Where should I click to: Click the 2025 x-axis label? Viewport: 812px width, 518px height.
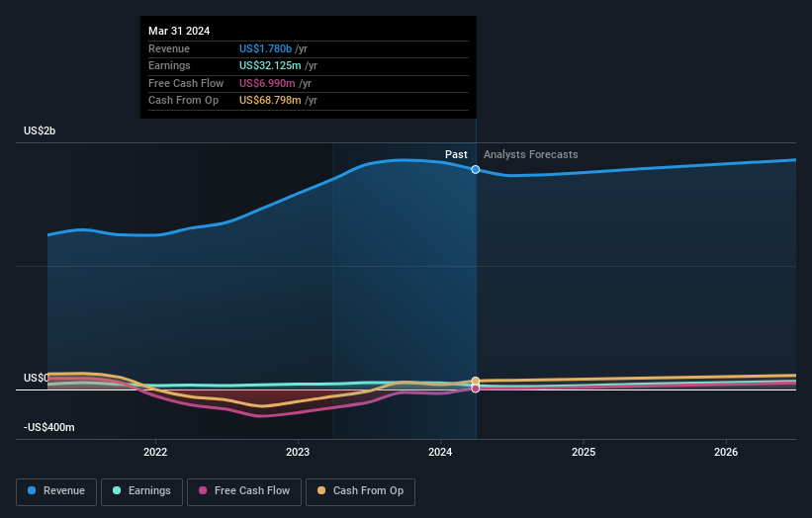tap(584, 453)
